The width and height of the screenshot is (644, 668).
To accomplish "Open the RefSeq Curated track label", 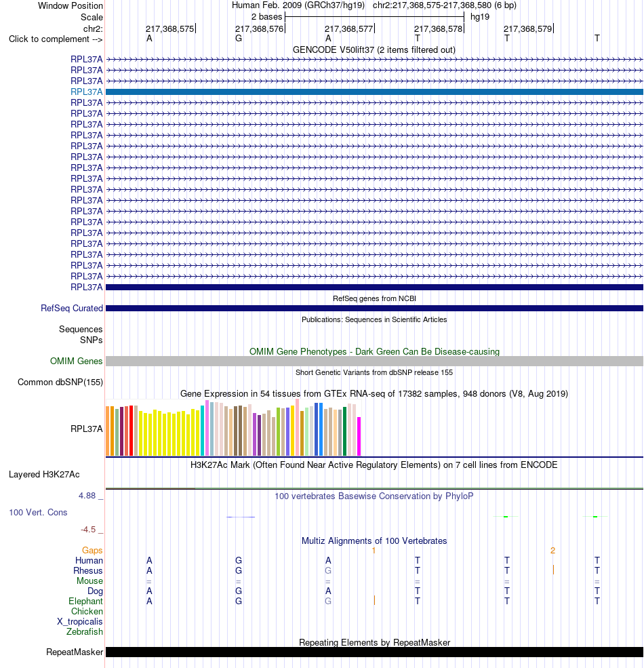I will [x=72, y=308].
